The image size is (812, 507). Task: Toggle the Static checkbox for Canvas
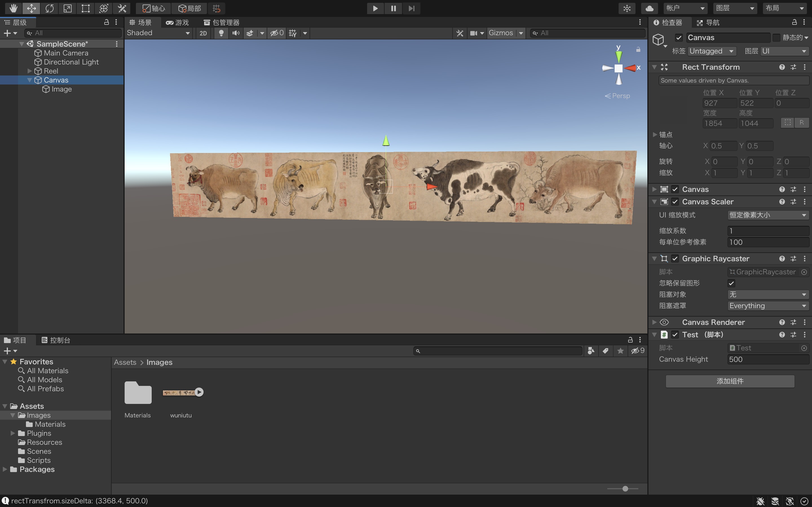(776, 37)
